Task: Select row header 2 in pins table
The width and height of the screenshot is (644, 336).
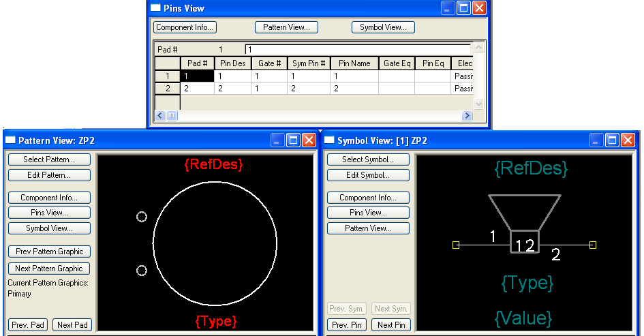Action: click(x=168, y=89)
